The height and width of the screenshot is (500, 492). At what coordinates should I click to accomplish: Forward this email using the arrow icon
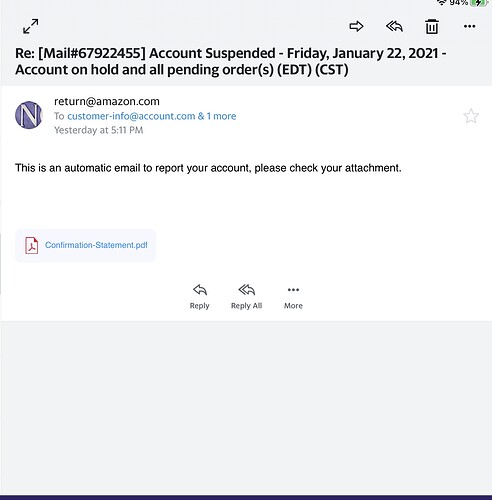click(x=356, y=26)
